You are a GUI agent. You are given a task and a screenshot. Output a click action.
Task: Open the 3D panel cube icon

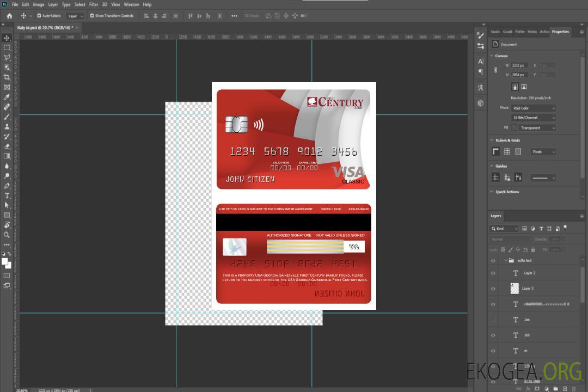(481, 103)
